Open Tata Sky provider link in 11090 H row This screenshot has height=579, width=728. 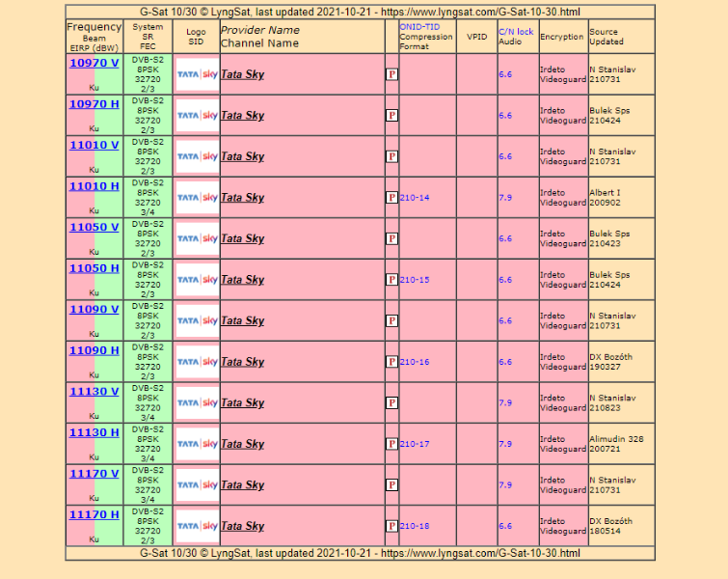pos(242,362)
